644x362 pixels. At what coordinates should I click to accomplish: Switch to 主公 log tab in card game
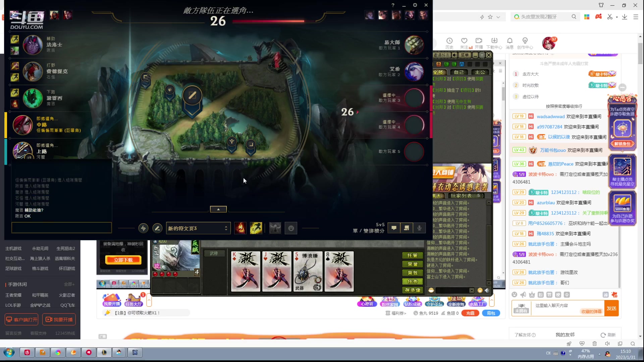[480, 72]
